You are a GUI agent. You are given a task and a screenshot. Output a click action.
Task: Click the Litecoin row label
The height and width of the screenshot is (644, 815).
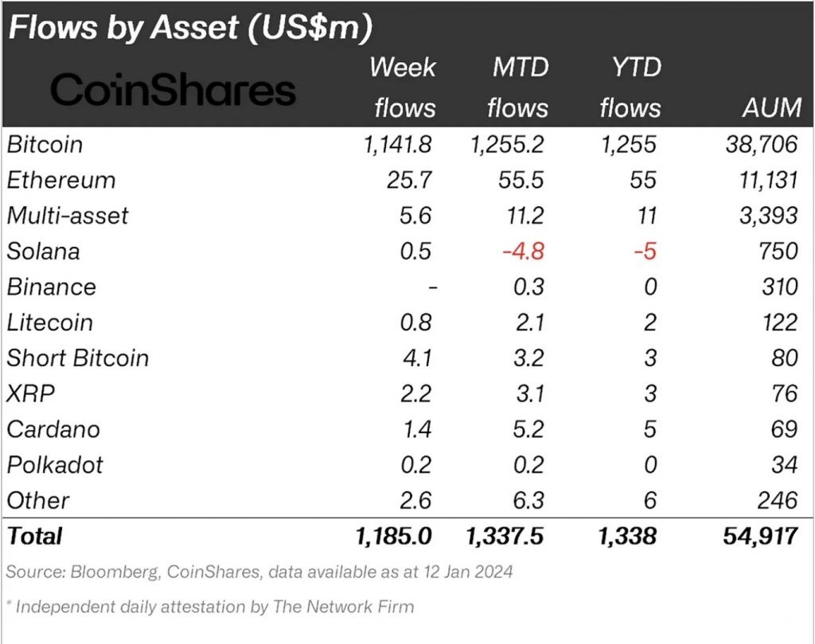pyautogui.click(x=50, y=322)
